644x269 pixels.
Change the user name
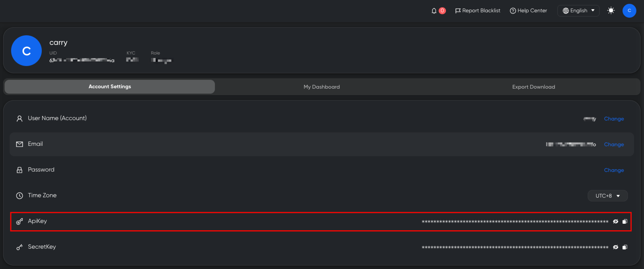(614, 119)
